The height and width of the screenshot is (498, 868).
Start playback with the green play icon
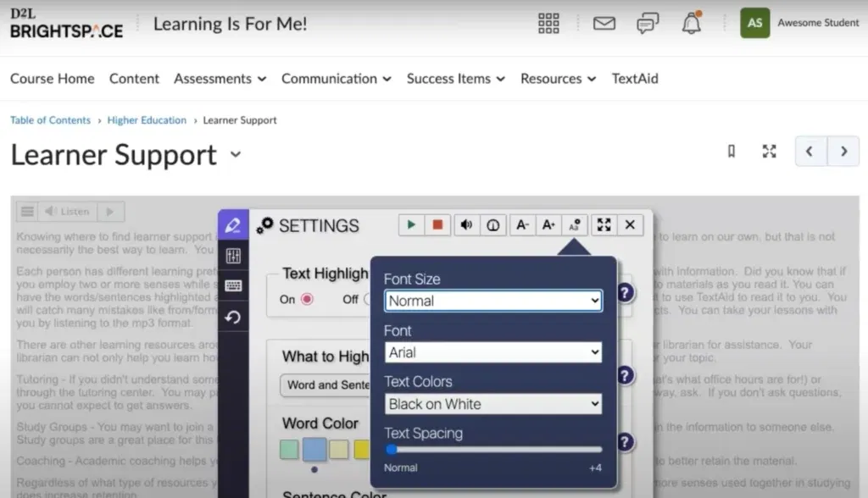(410, 224)
